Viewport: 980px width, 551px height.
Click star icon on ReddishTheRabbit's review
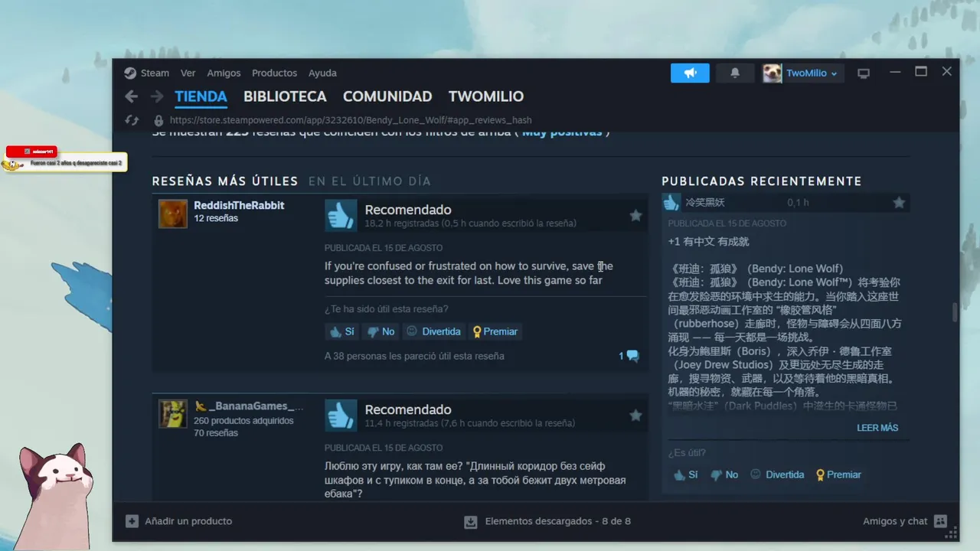click(635, 216)
